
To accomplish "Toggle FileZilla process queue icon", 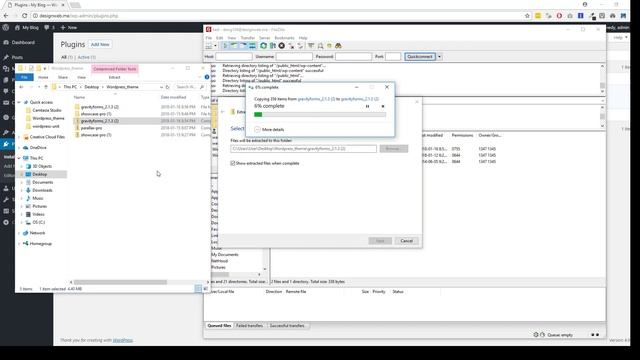I will click(x=273, y=46).
